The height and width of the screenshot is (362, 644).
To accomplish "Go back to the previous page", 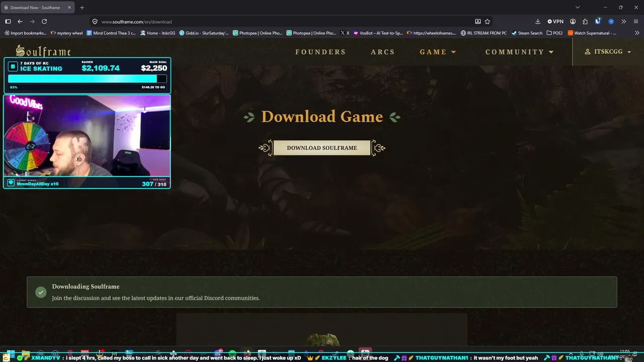I will (20, 22).
